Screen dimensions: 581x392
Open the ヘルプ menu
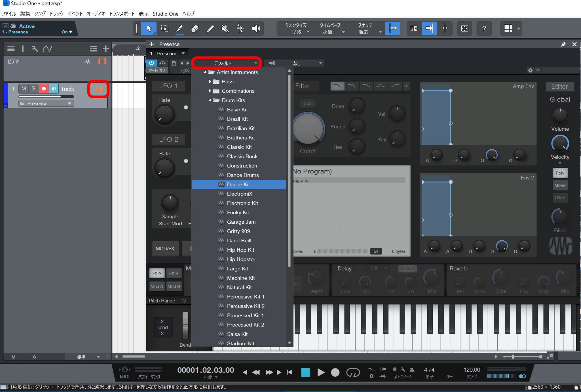pos(189,14)
